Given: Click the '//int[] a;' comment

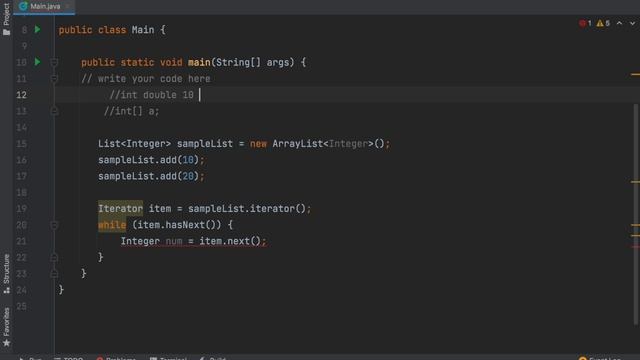Looking at the screenshot, I should click(131, 111).
